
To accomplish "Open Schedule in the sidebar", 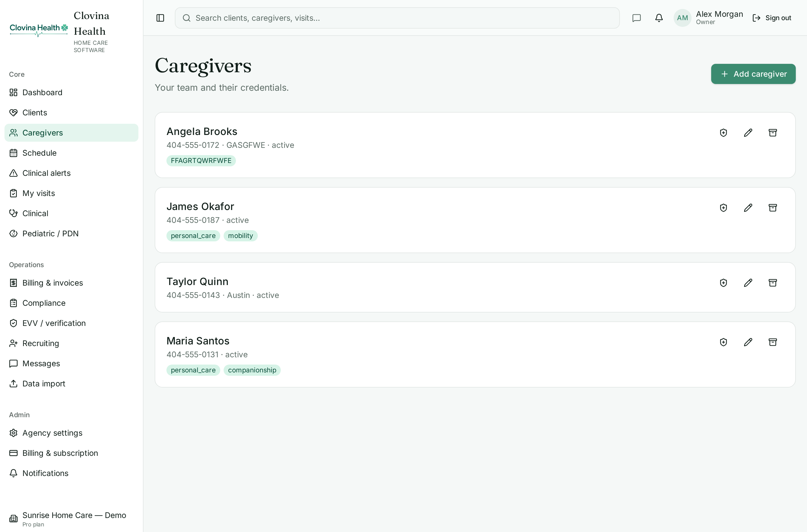I will tap(71, 153).
